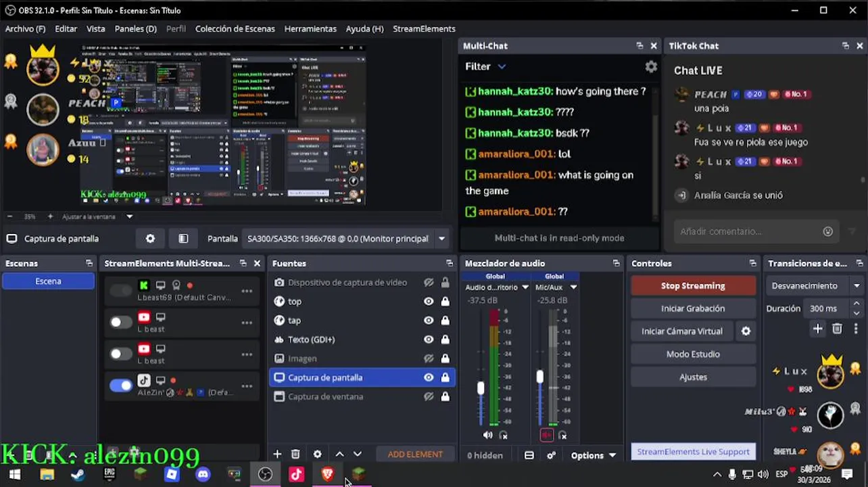Undock the Multi-Chat panel
The image size is (868, 487).
[640, 46]
